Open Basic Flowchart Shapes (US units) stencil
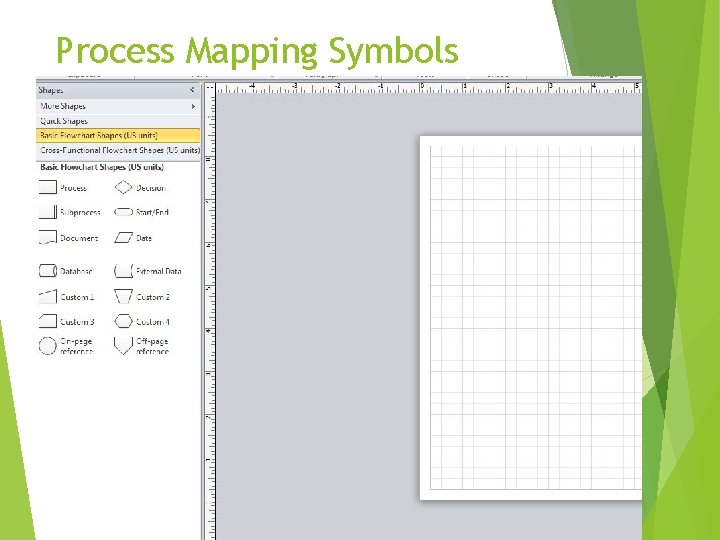Image resolution: width=720 pixels, height=540 pixels. (x=118, y=135)
